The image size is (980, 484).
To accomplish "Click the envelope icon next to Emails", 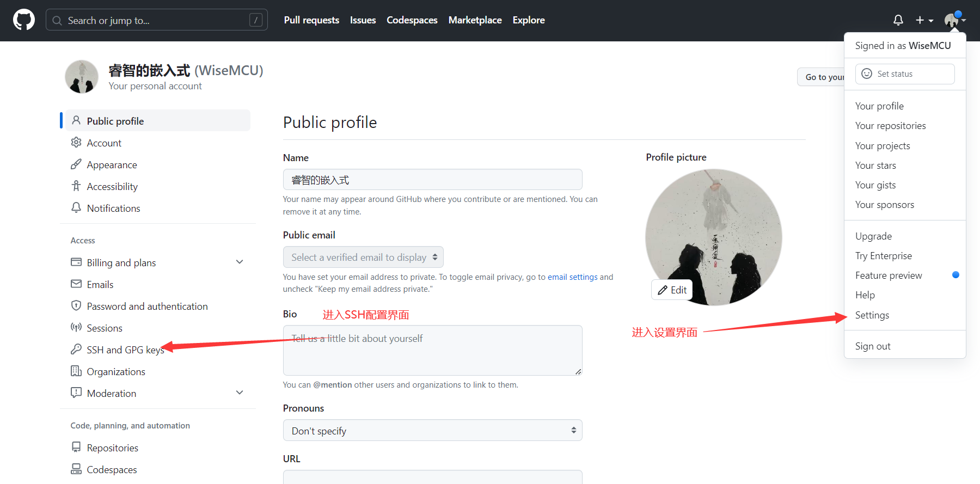I will (76, 284).
